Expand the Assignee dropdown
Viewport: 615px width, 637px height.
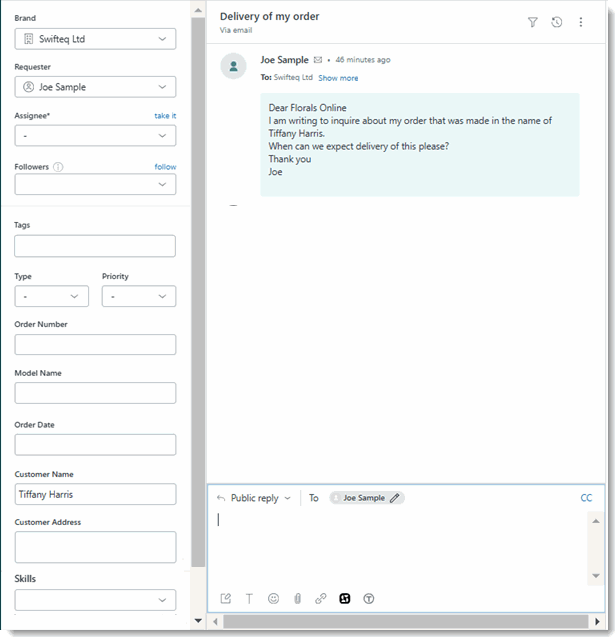tap(95, 136)
